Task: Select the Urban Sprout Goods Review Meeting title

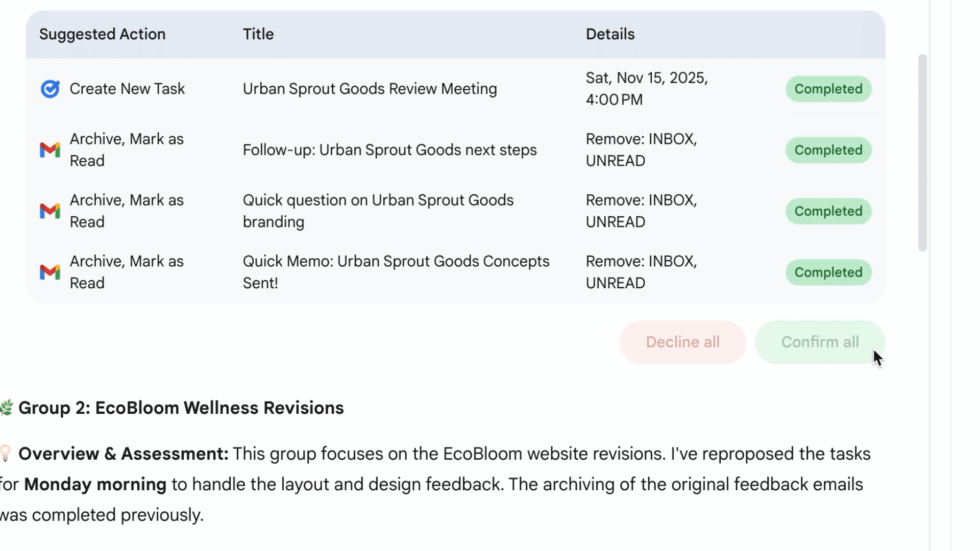Action: 370,89
